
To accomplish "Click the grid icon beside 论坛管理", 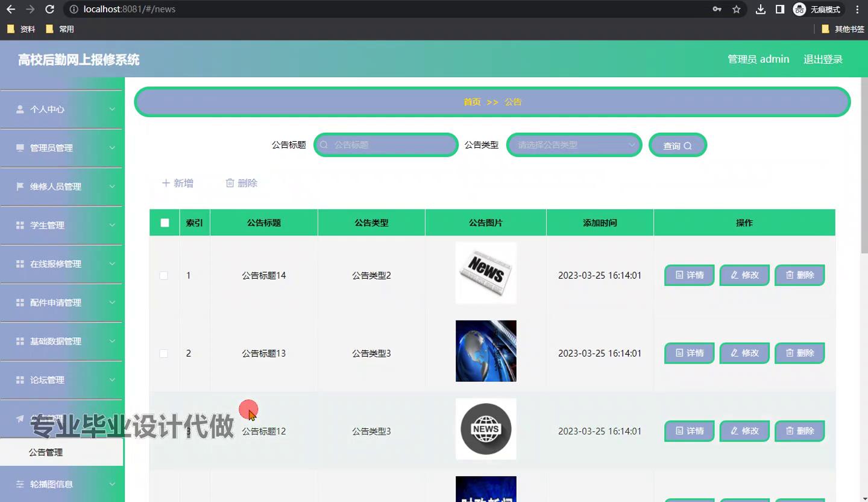I will coord(20,380).
